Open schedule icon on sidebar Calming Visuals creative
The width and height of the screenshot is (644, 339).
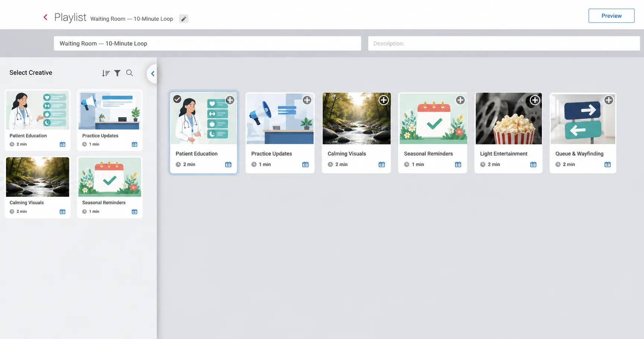[63, 212]
